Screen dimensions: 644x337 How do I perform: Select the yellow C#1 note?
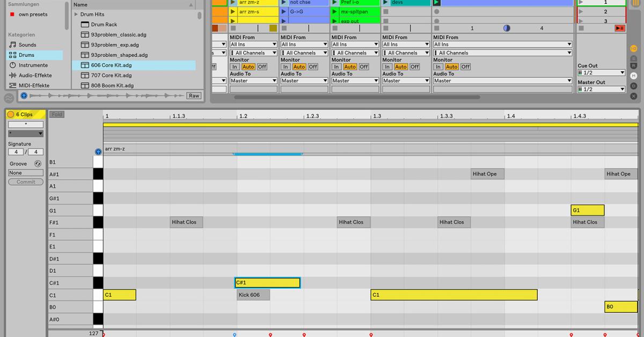(x=267, y=283)
